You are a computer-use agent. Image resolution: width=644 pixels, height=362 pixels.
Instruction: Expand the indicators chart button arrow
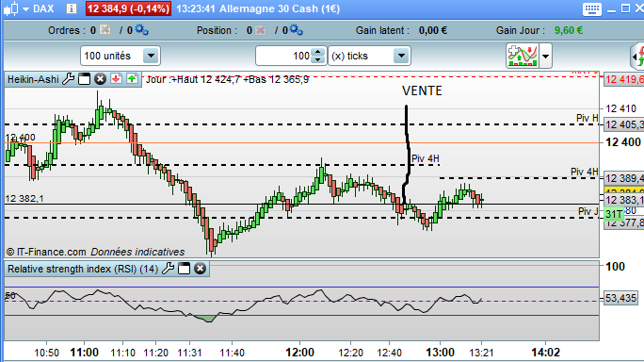[545, 56]
